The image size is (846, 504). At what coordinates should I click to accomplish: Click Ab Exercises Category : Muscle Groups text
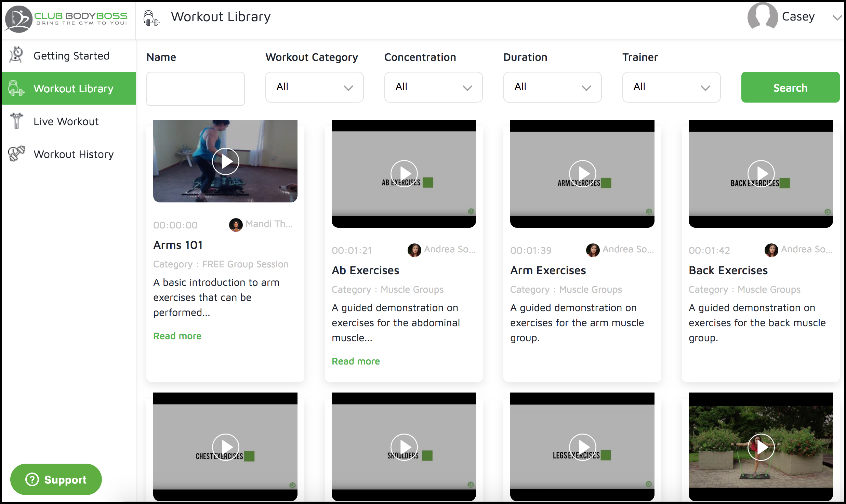387,289
